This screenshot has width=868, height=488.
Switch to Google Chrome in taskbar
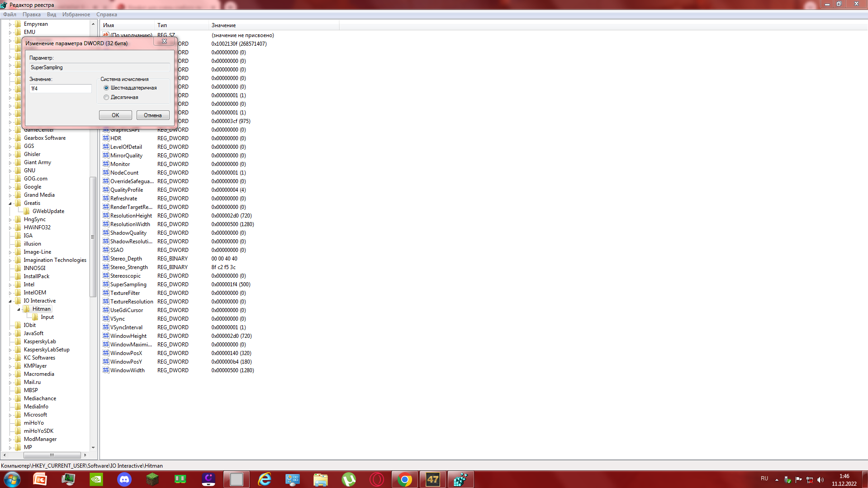(404, 479)
